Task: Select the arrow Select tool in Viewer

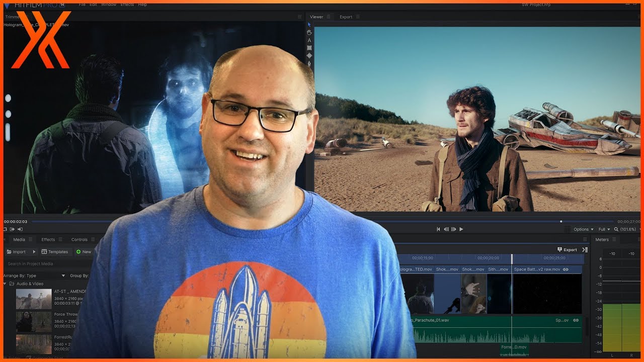Action: click(309, 25)
